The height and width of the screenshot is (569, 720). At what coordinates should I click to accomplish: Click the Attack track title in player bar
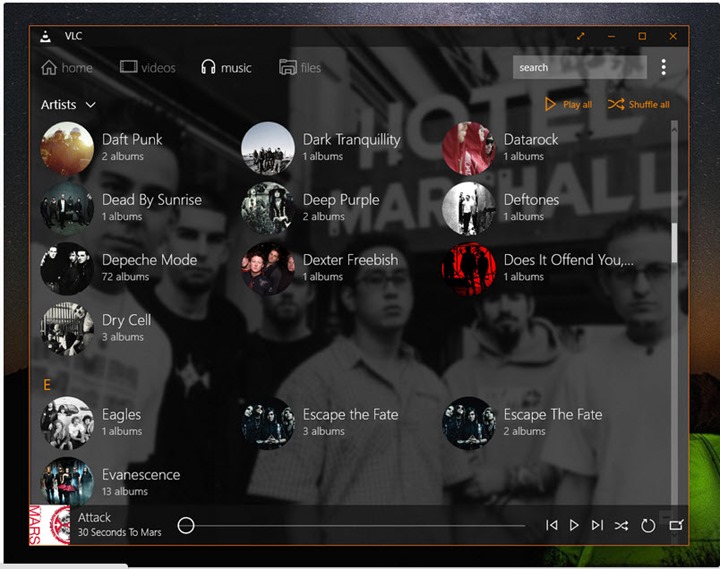[94, 518]
